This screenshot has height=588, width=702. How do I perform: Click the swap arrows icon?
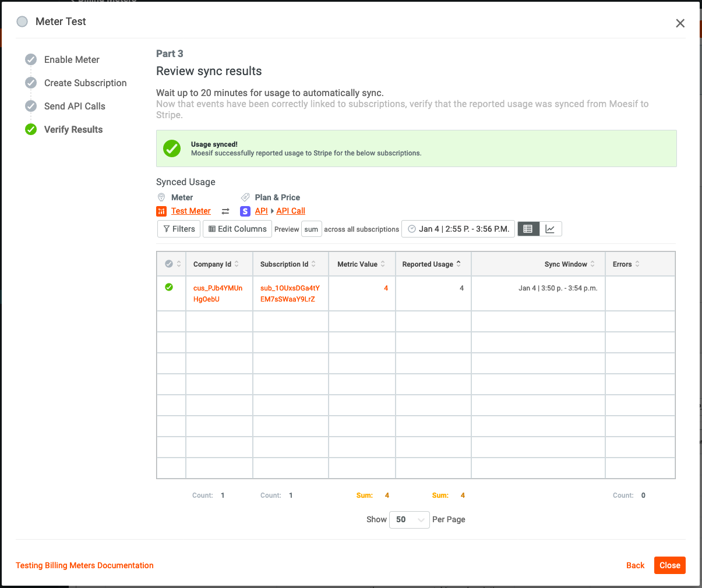point(225,211)
